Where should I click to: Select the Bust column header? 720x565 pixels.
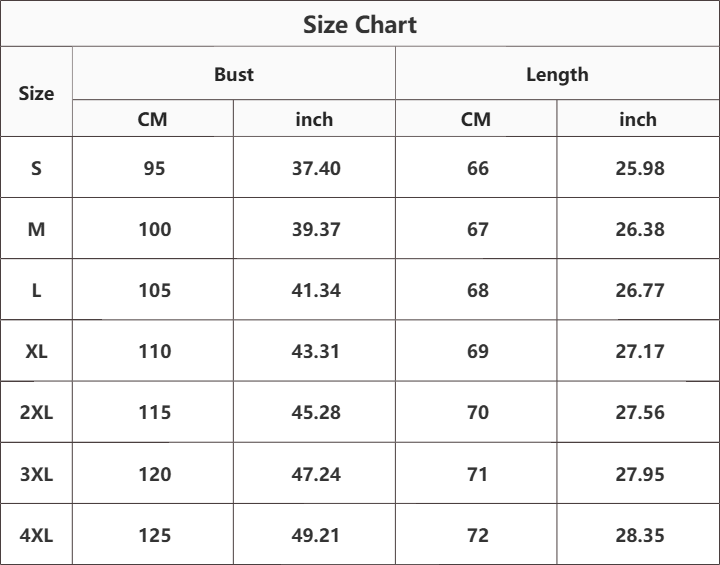(x=234, y=74)
